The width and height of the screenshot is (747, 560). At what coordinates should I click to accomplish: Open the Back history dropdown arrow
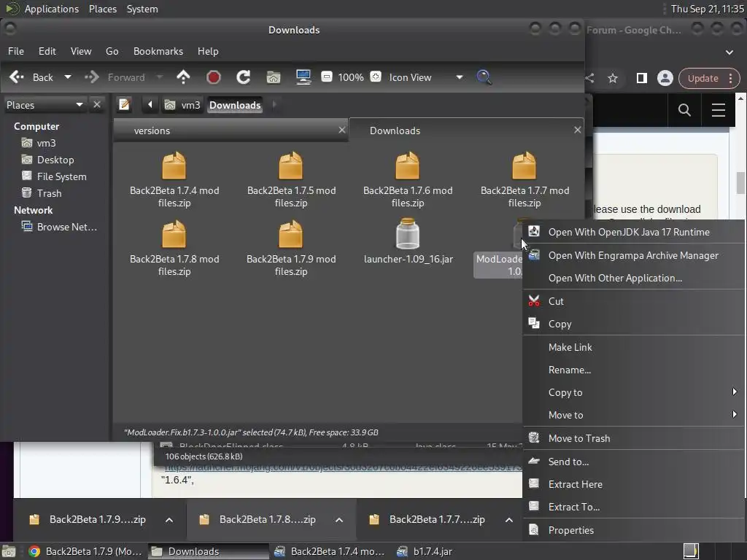pyautogui.click(x=68, y=77)
